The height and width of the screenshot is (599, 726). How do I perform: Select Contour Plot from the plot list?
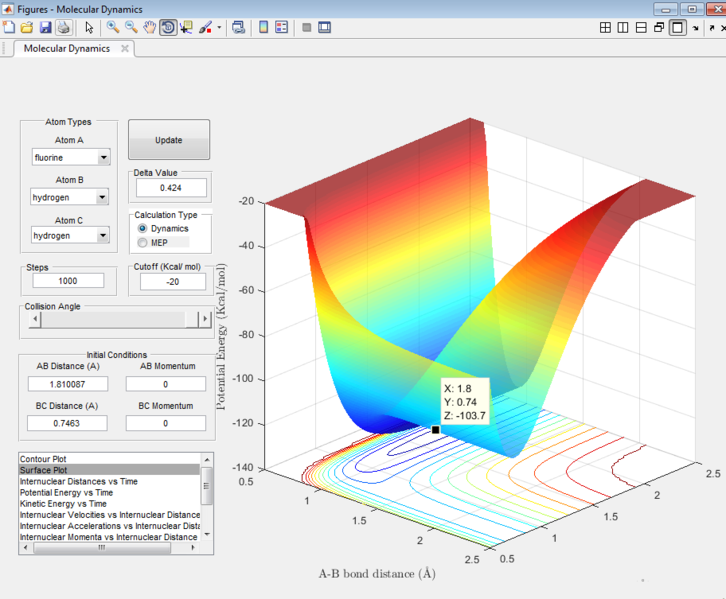(45, 459)
